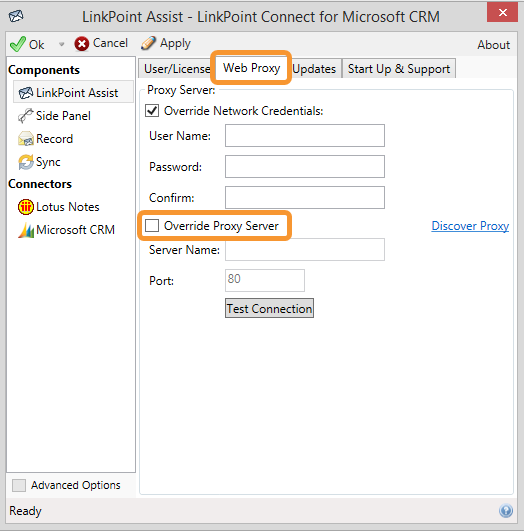524x531 pixels.
Task: Click the red Cancel icon
Action: point(82,44)
